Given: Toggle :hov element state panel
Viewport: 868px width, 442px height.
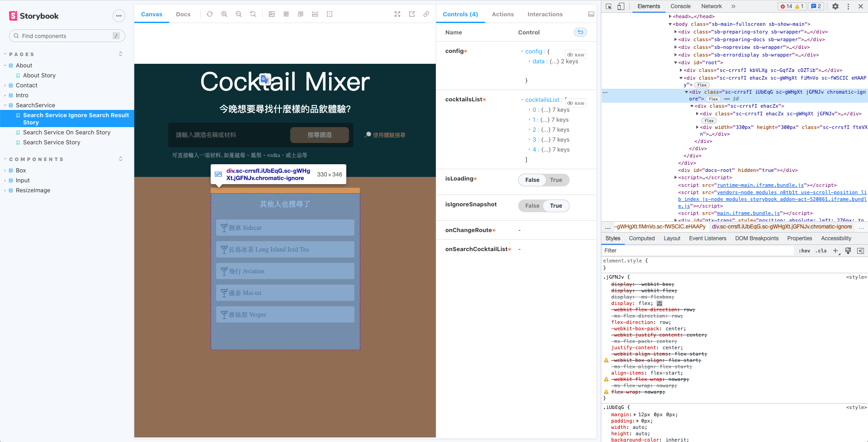Looking at the screenshot, I should pos(804,251).
